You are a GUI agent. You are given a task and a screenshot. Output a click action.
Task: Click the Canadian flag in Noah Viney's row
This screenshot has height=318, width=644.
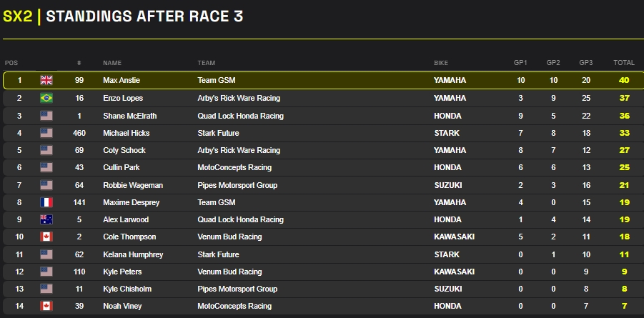coord(46,307)
